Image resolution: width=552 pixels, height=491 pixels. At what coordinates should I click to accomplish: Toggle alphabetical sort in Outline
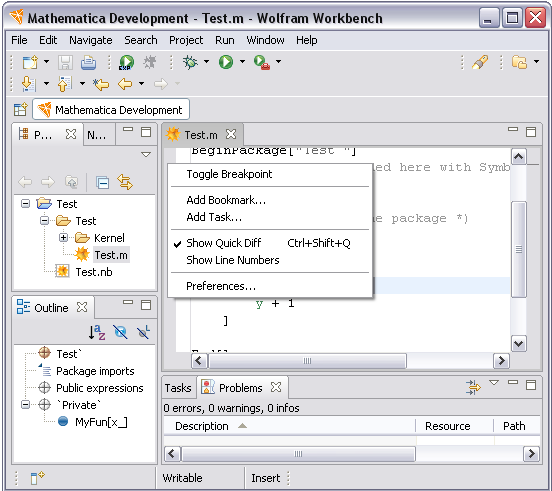pos(97,332)
